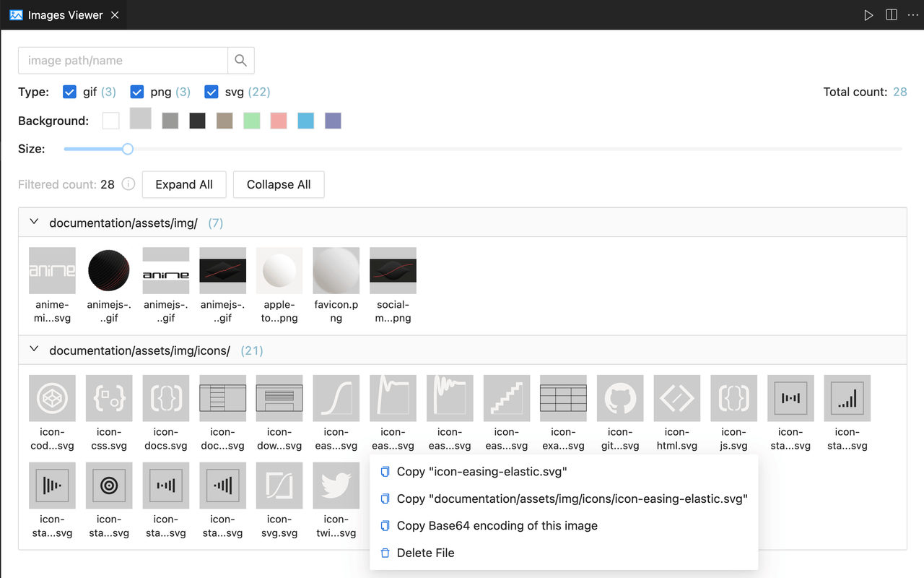Image resolution: width=924 pixels, height=578 pixels.
Task: Select the Twitter icon thumbnail
Action: (336, 486)
